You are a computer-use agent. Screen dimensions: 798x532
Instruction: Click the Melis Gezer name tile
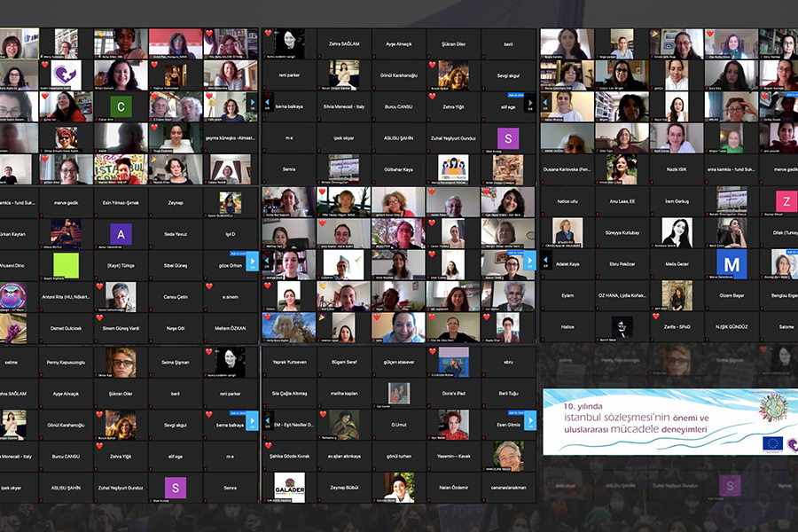(x=677, y=264)
